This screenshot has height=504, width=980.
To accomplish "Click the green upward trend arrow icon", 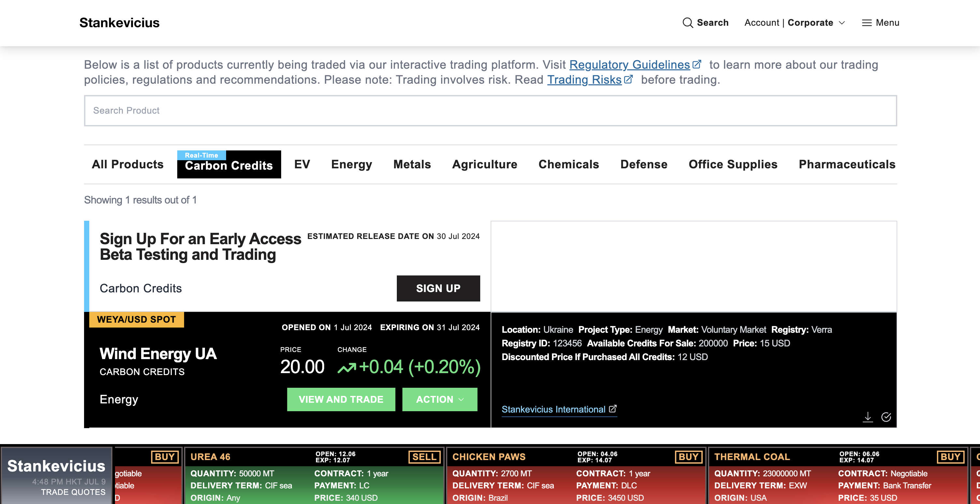I will tap(347, 368).
